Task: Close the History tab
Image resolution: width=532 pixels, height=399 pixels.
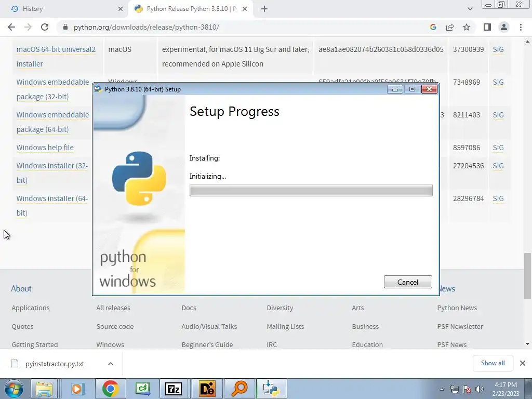Action: pos(121,9)
